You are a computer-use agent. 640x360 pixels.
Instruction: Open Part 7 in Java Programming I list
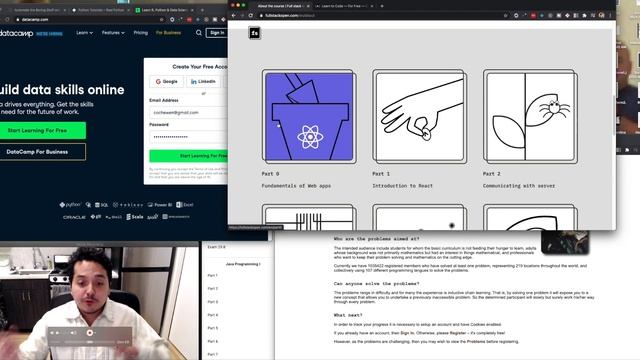pos(213,354)
